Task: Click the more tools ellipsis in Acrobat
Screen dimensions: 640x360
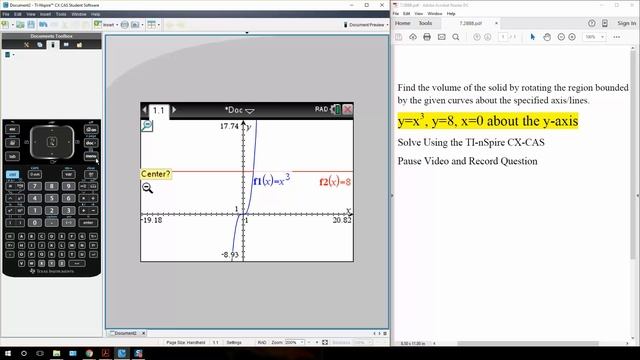Action: [616, 37]
